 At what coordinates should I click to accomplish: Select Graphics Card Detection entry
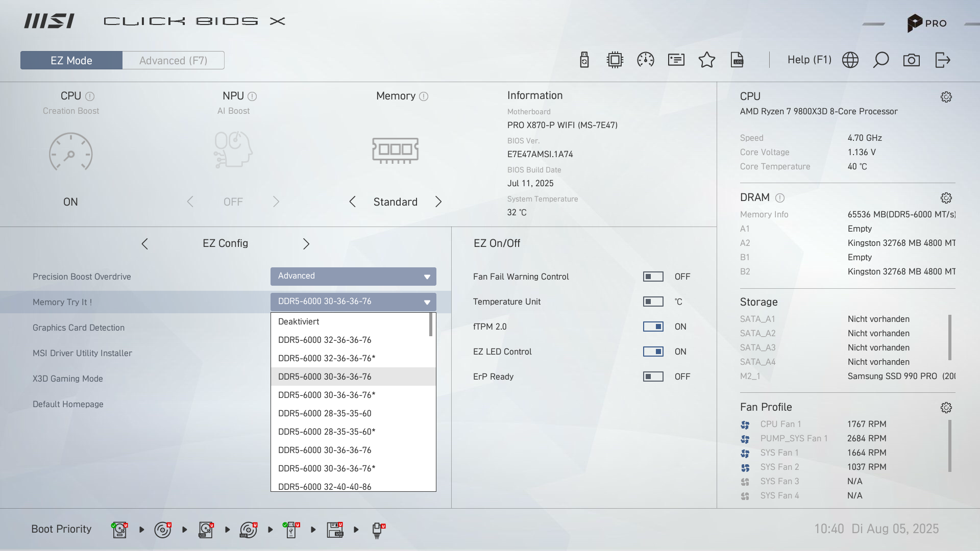[79, 328]
